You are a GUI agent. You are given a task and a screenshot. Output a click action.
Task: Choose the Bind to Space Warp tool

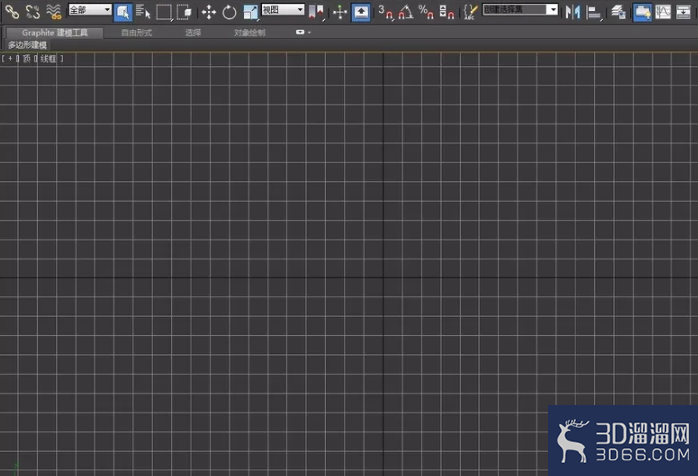tap(53, 12)
